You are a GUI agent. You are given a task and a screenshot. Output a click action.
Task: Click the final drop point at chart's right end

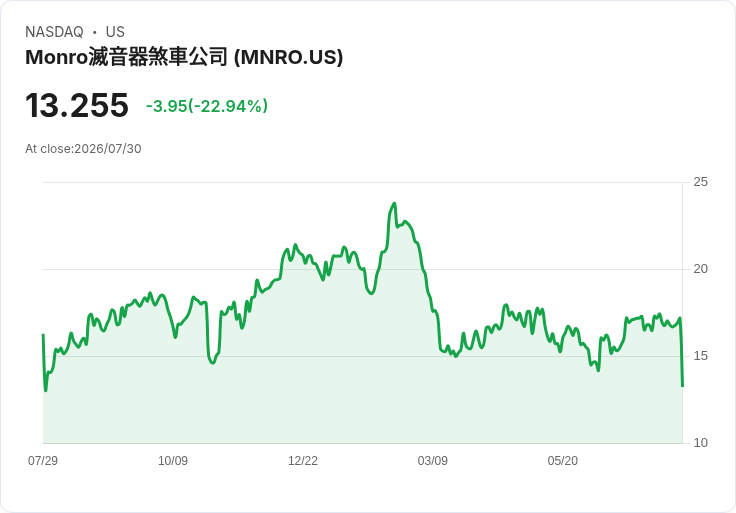point(682,386)
